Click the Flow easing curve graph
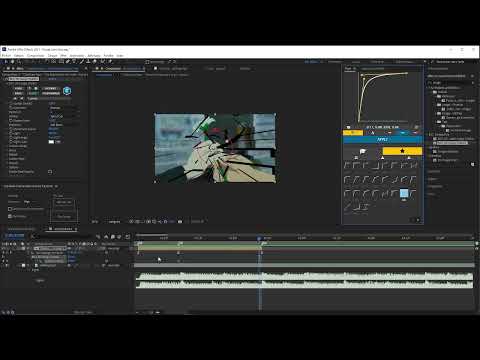Screen dimensions: 480x360 pos(383,97)
